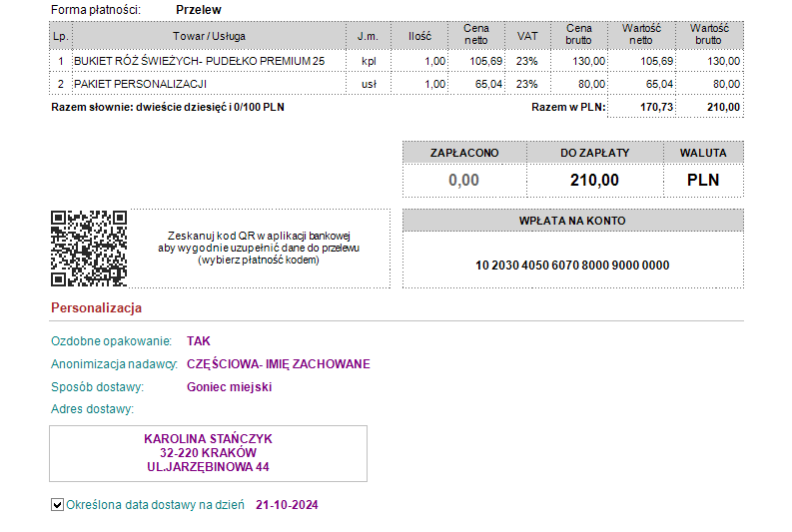The image size is (792, 532).
Task: Click the 'TAK' value for Ozdobne opakowanie
Action: (x=199, y=341)
